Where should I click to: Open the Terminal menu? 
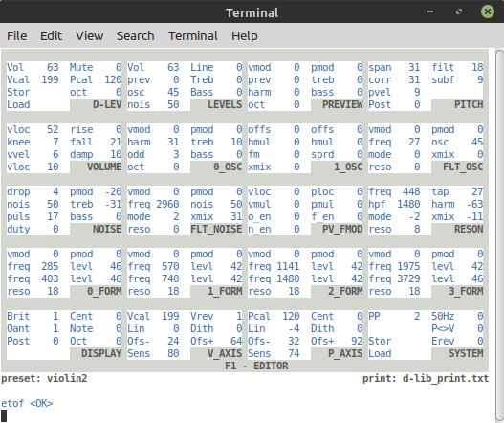pyautogui.click(x=193, y=35)
